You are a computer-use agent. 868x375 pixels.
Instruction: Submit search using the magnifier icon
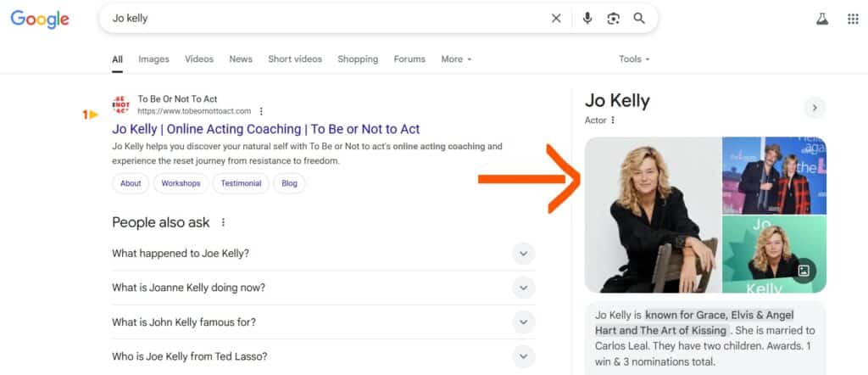639,19
